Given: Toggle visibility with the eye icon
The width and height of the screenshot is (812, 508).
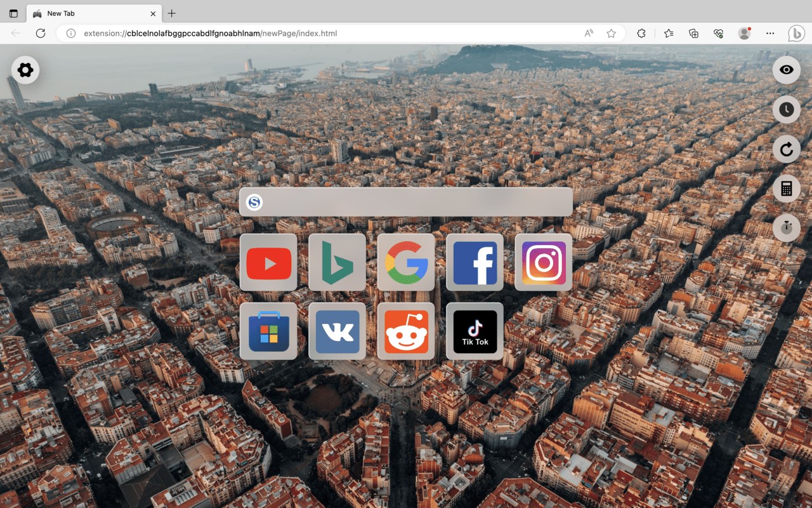Looking at the screenshot, I should click(x=787, y=70).
